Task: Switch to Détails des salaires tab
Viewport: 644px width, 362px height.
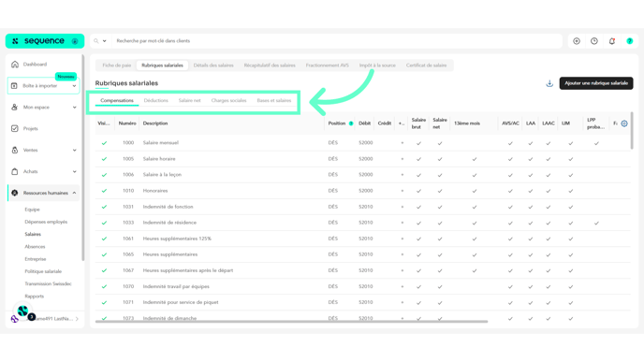Action: click(213, 65)
